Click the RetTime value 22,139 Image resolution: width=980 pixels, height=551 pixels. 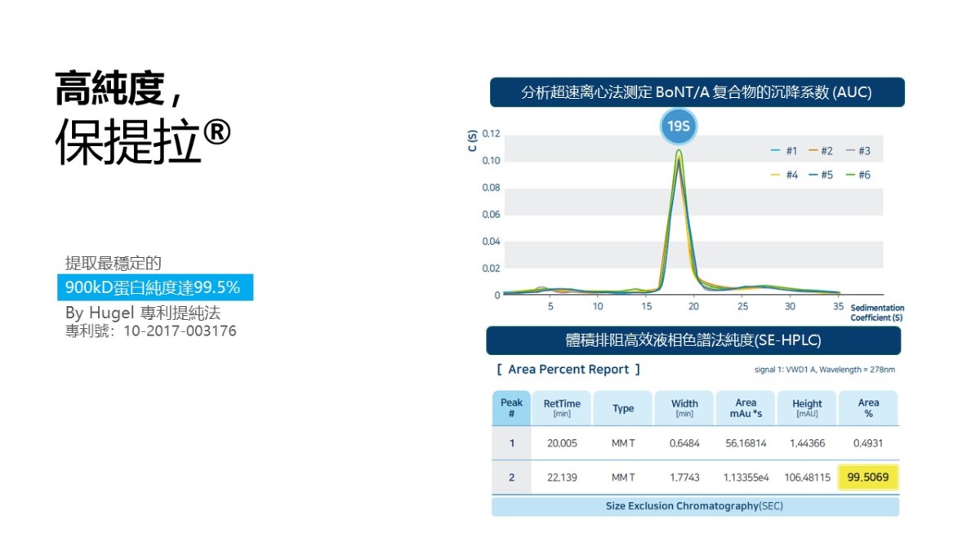coord(562,478)
